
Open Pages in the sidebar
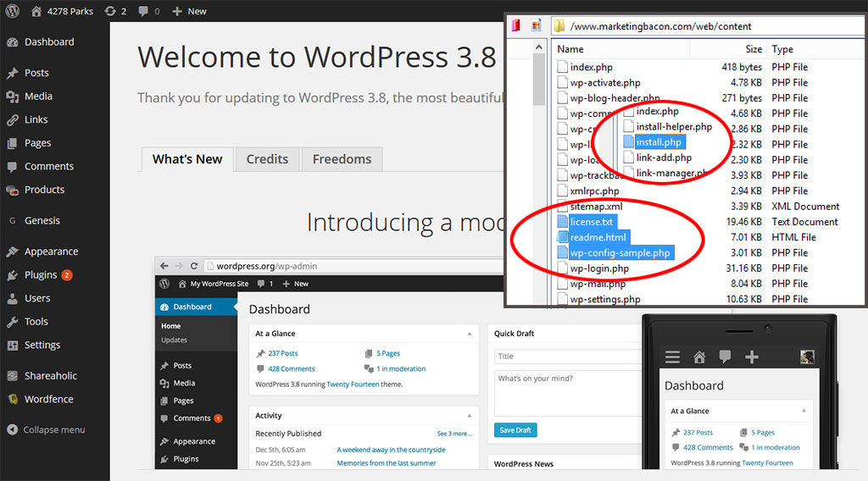click(37, 142)
